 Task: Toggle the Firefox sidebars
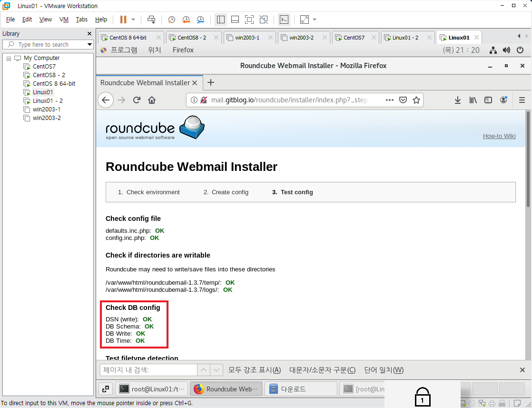coord(488,100)
